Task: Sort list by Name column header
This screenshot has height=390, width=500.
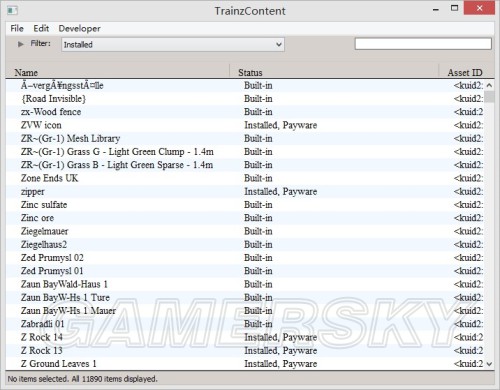Action: [117, 72]
